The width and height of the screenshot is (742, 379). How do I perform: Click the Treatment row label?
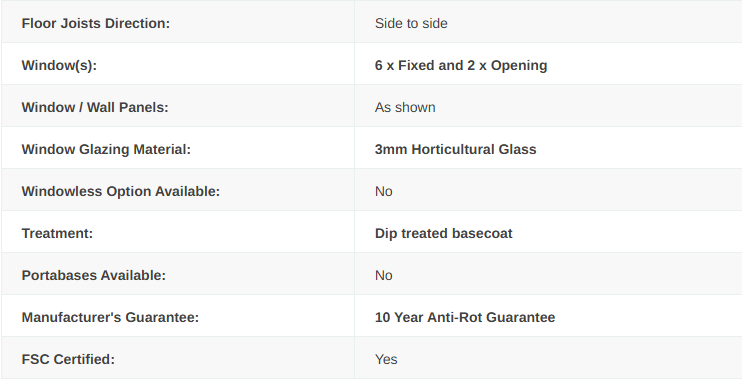click(57, 233)
